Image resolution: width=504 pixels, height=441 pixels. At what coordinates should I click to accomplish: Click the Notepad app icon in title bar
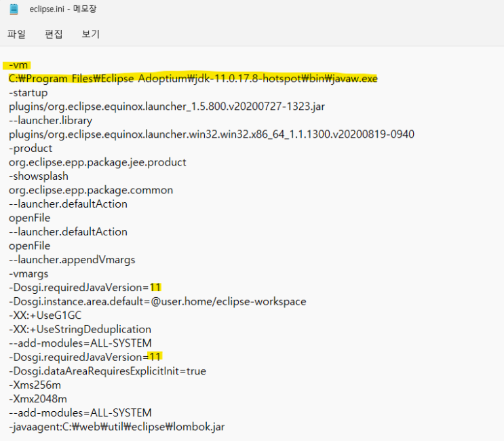pos(14,9)
